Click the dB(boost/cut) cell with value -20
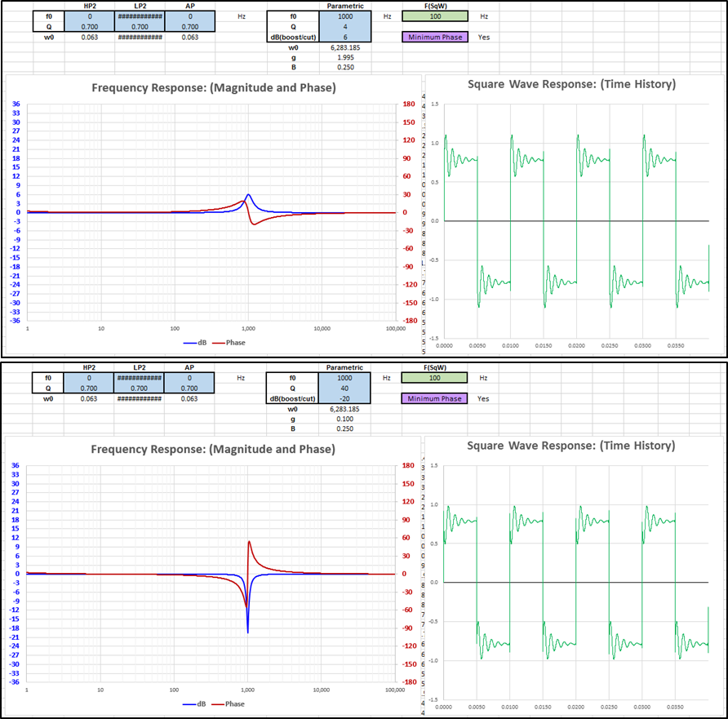The height and width of the screenshot is (719, 728). pyautogui.click(x=344, y=398)
